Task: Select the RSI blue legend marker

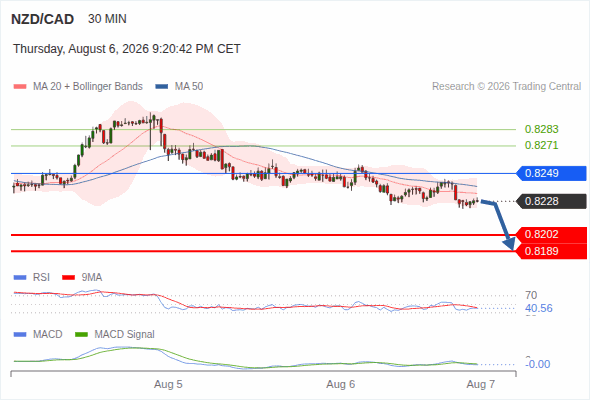Action: 20,278
